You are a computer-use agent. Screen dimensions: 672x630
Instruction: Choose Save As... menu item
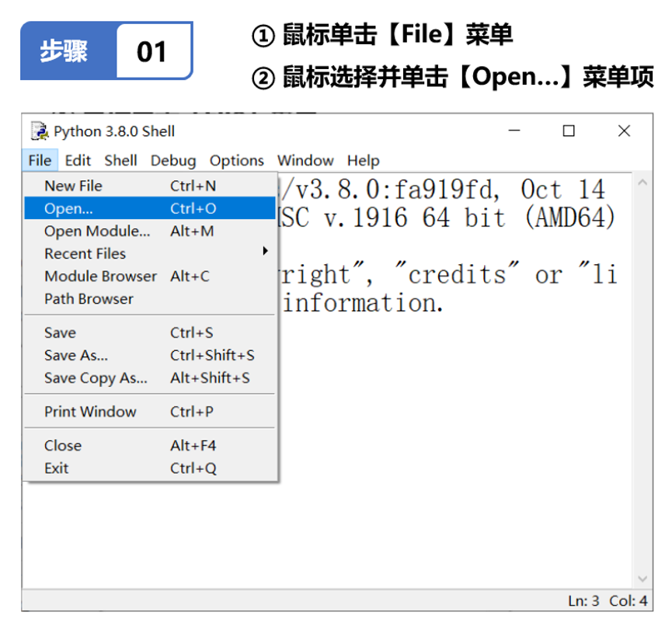click(150, 355)
